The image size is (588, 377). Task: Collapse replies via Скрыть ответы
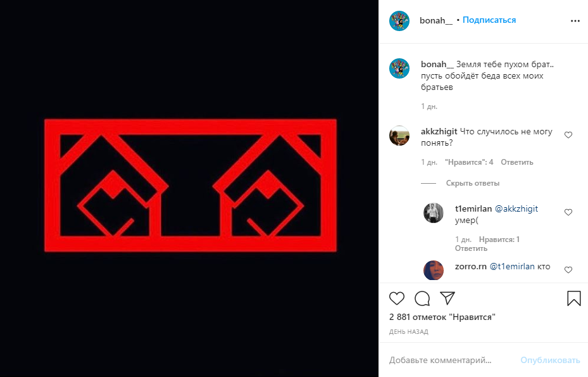[x=473, y=183]
